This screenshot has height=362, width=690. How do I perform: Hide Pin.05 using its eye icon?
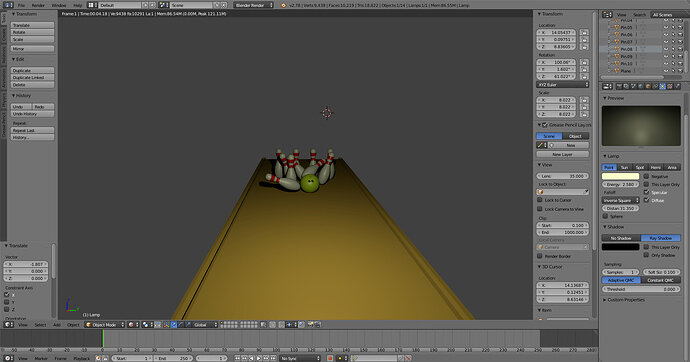(x=666, y=27)
